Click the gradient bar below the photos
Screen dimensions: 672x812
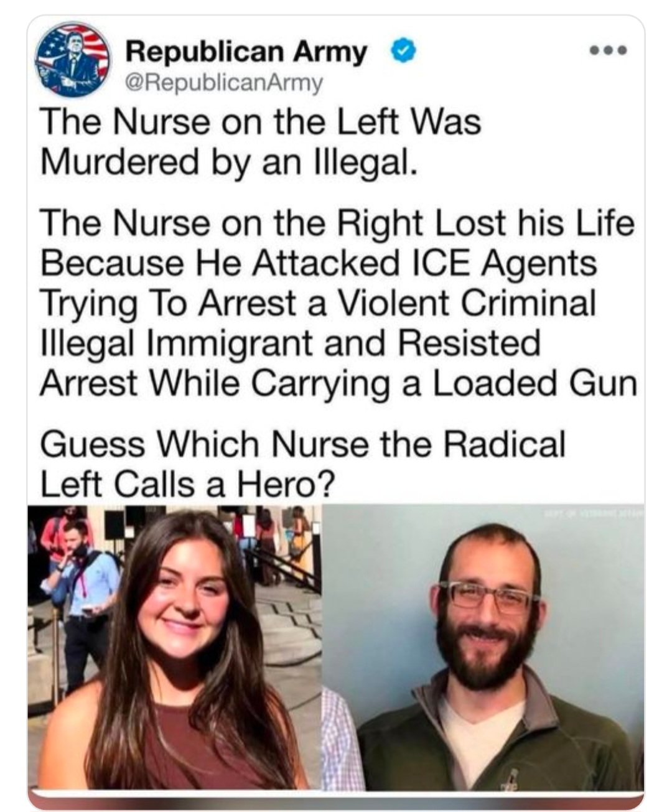click(336, 800)
